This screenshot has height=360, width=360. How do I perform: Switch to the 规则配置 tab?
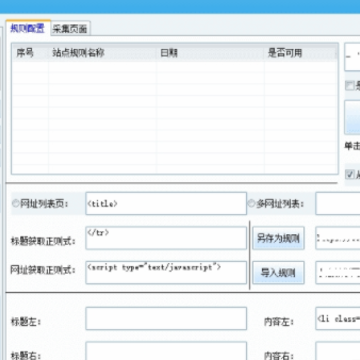coord(28,28)
